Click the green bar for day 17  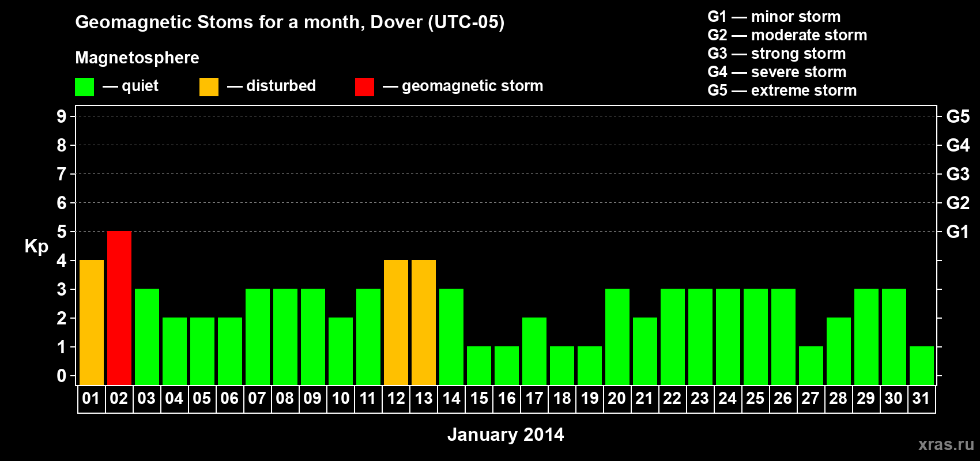(x=534, y=352)
